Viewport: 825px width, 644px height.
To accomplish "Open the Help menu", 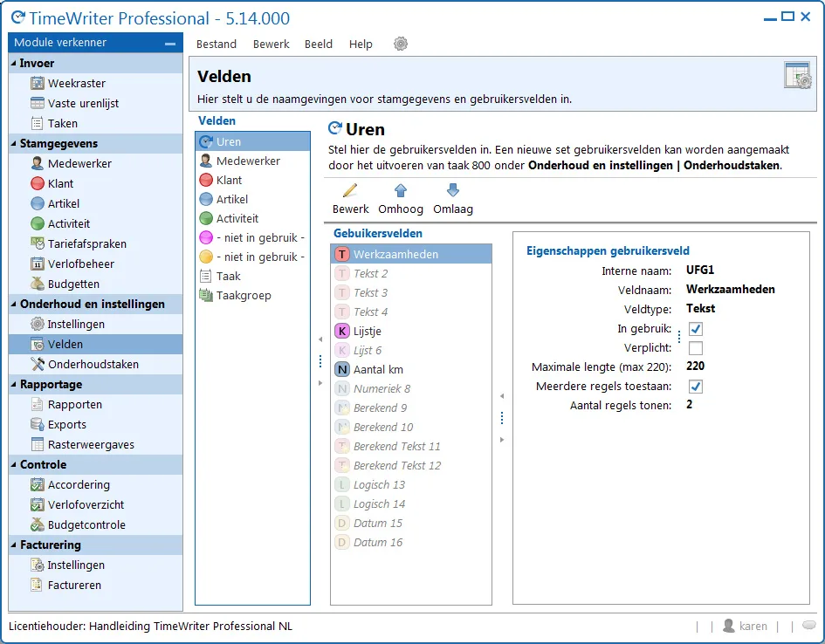I will 361,45.
